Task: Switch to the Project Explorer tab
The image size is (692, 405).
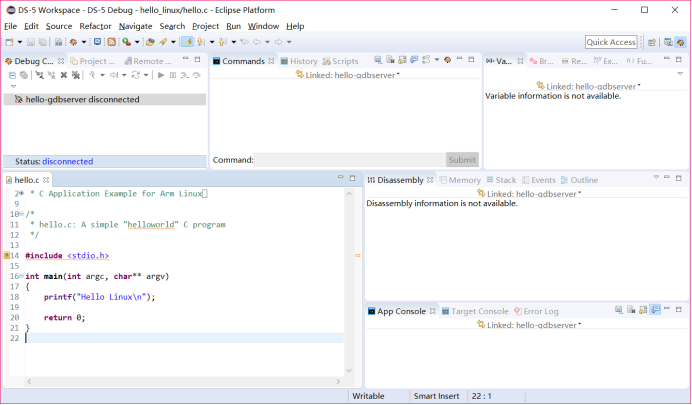Action: (93, 61)
